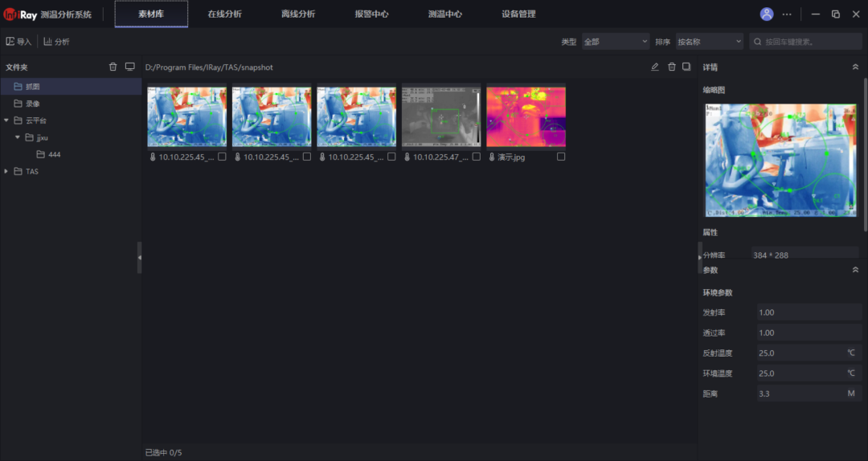868x461 pixels.
Task: Open the 排序 dropdown showing 按名称
Action: pyautogui.click(x=710, y=42)
